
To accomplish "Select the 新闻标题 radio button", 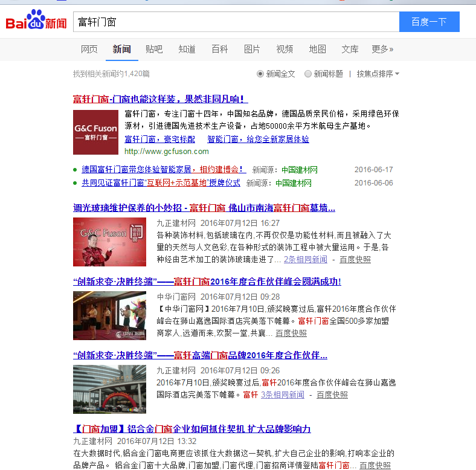I will (x=308, y=74).
